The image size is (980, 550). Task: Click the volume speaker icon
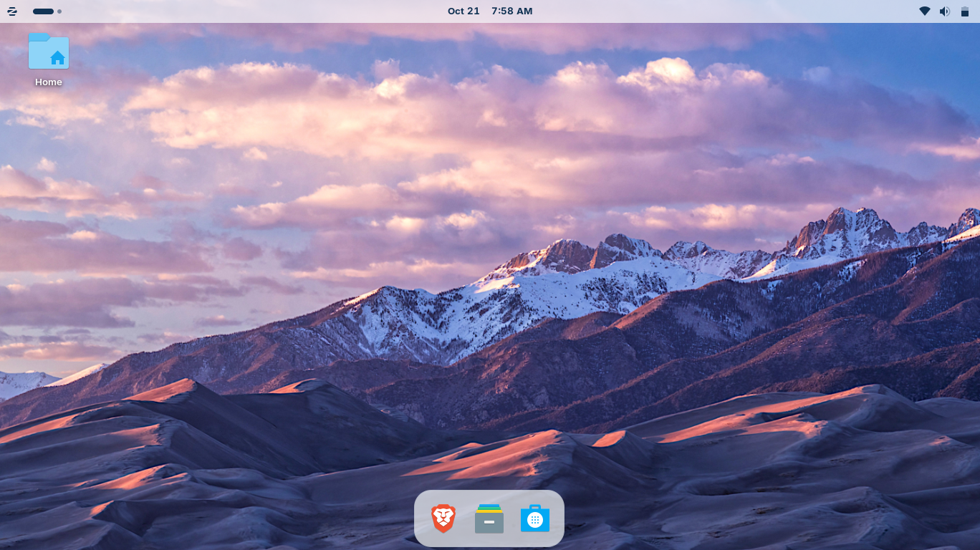(x=945, y=11)
